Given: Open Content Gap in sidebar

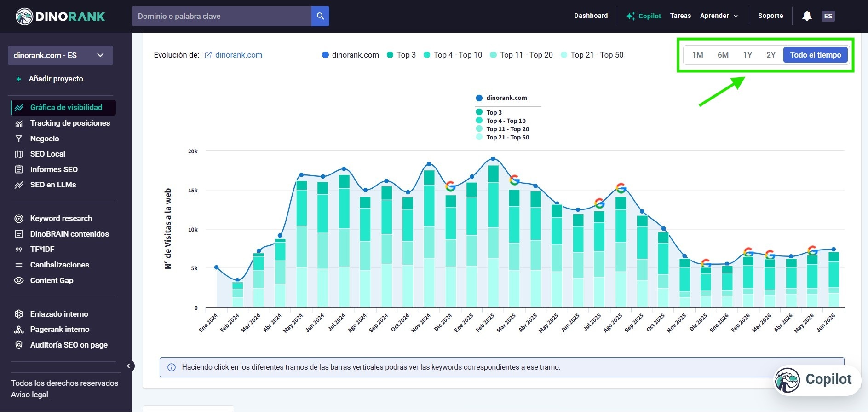Looking at the screenshot, I should click(52, 280).
